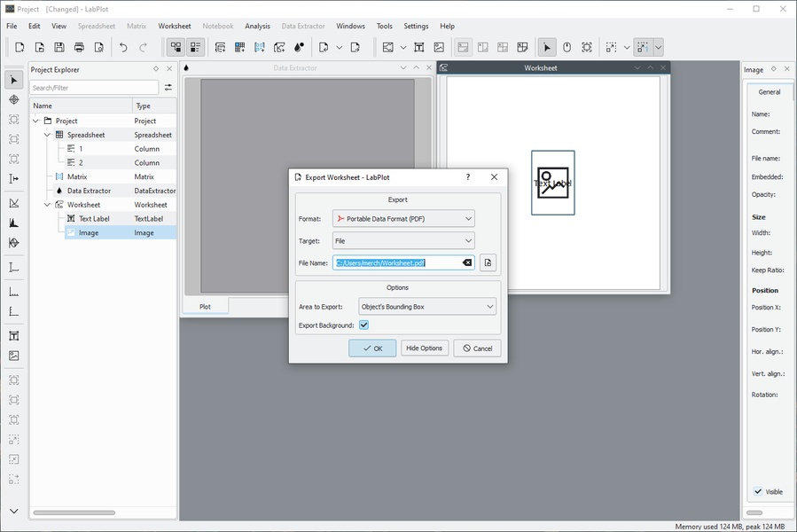The width and height of the screenshot is (797, 532).
Task: Collapse the Worksheet tree node
Action: pos(47,205)
